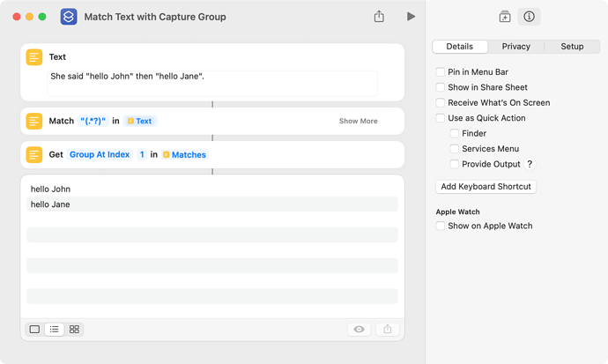608x364 pixels.
Task: Click the Match action icon
Action: coord(34,121)
